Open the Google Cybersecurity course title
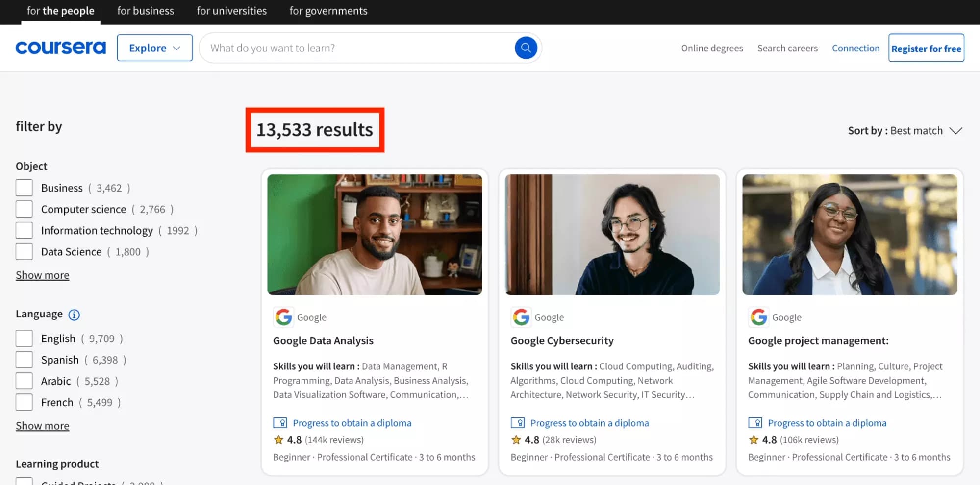 pyautogui.click(x=562, y=340)
